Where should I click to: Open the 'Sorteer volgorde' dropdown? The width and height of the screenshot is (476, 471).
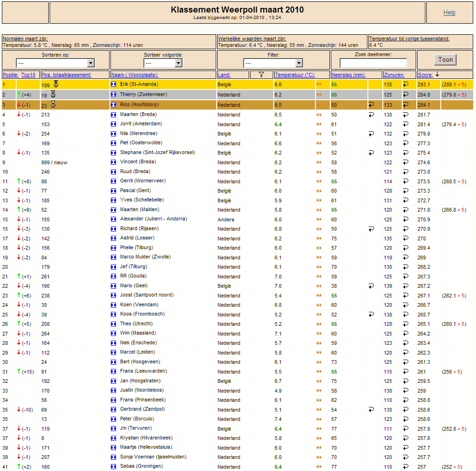coord(163,63)
